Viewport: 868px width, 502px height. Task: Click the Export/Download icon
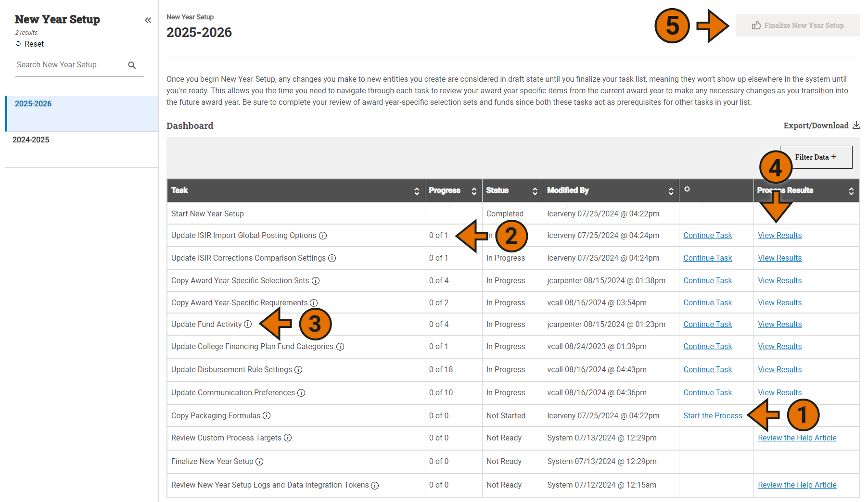click(856, 125)
